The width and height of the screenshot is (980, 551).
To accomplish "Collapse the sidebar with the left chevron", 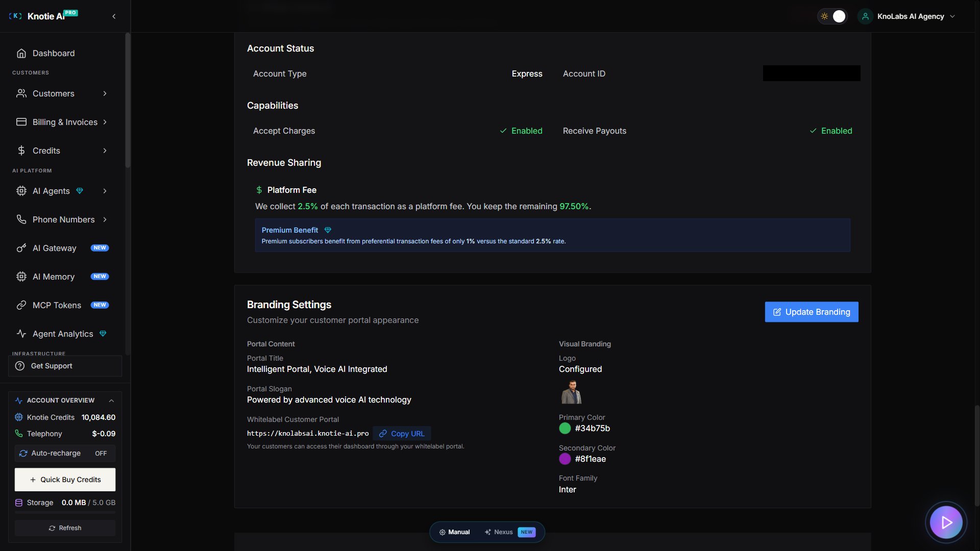I will tap(114, 16).
